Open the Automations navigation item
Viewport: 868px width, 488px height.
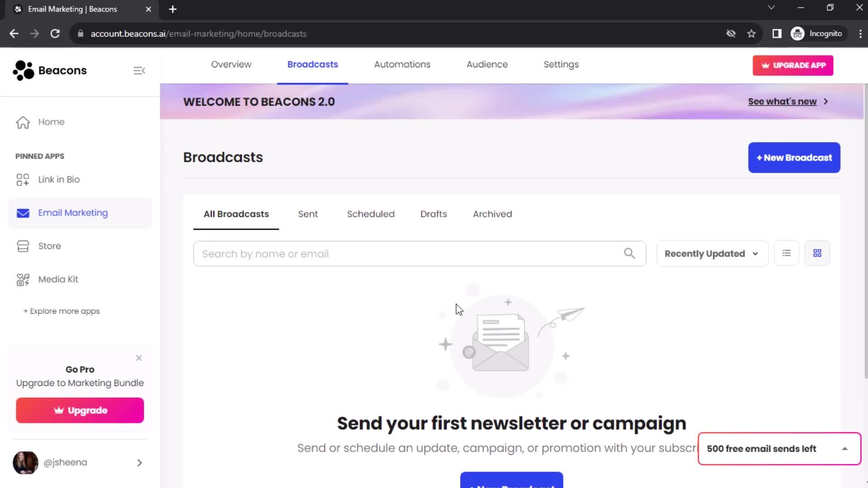[402, 64]
